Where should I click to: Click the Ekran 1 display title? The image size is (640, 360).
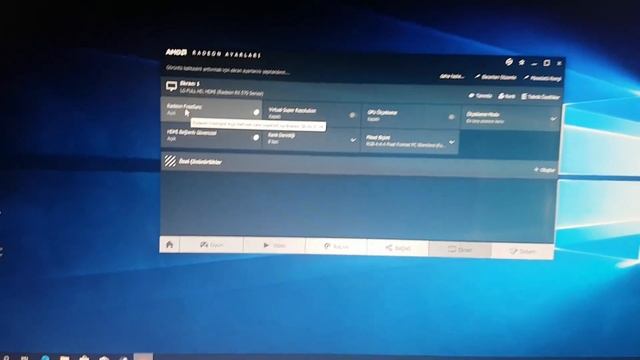click(190, 83)
